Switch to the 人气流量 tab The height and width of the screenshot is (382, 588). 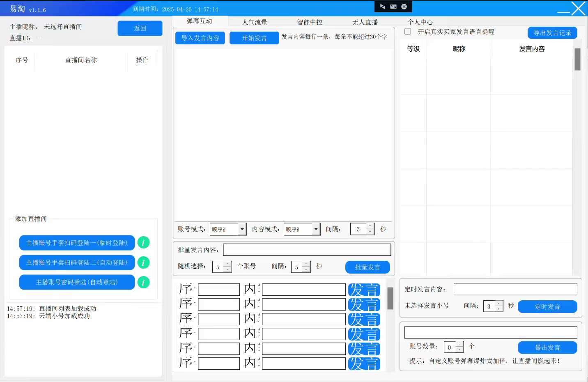tap(255, 22)
